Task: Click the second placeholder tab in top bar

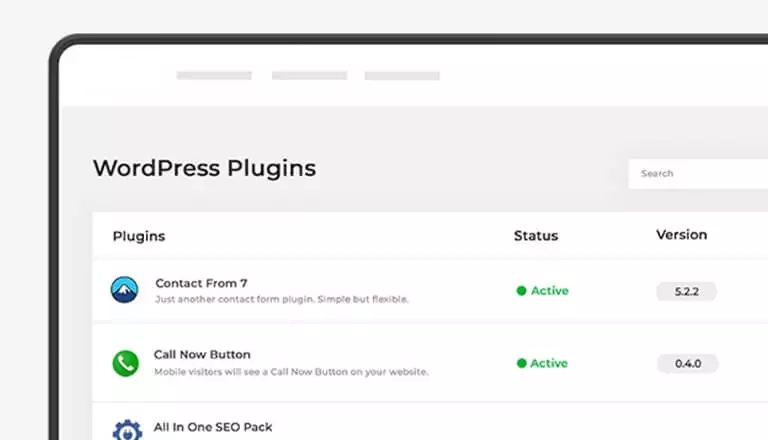Action: [310, 75]
